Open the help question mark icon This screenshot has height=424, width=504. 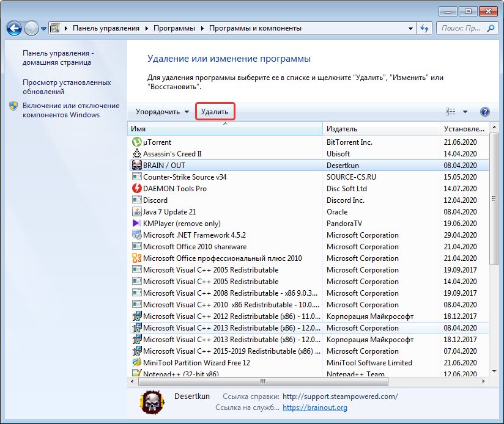484,112
